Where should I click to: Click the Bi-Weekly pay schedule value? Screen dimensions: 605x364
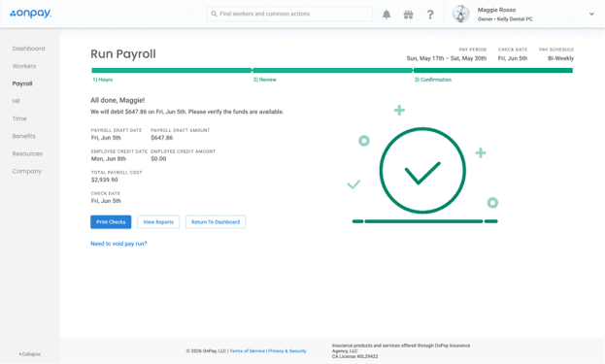(560, 58)
